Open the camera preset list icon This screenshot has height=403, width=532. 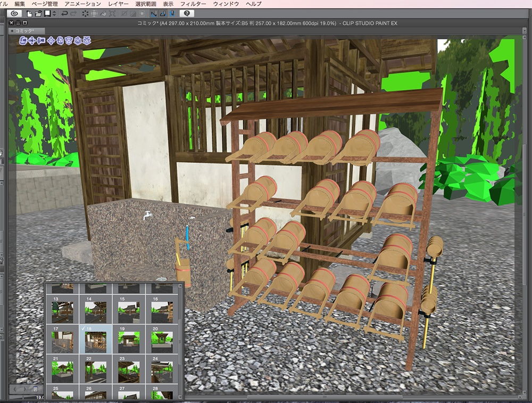[35, 389]
